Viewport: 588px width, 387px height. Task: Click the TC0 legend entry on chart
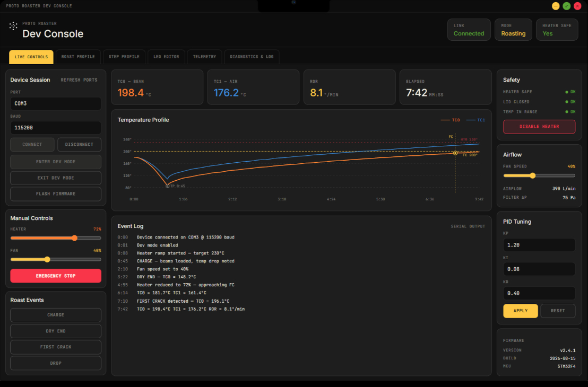(x=450, y=120)
